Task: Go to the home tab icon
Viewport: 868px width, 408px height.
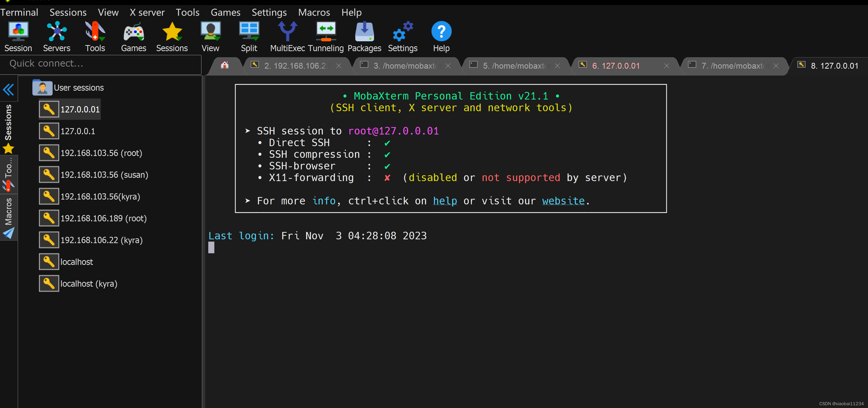Action: 225,65
